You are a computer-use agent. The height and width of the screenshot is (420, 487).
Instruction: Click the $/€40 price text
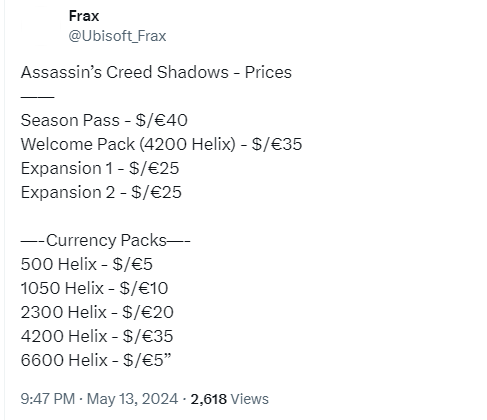tap(162, 120)
